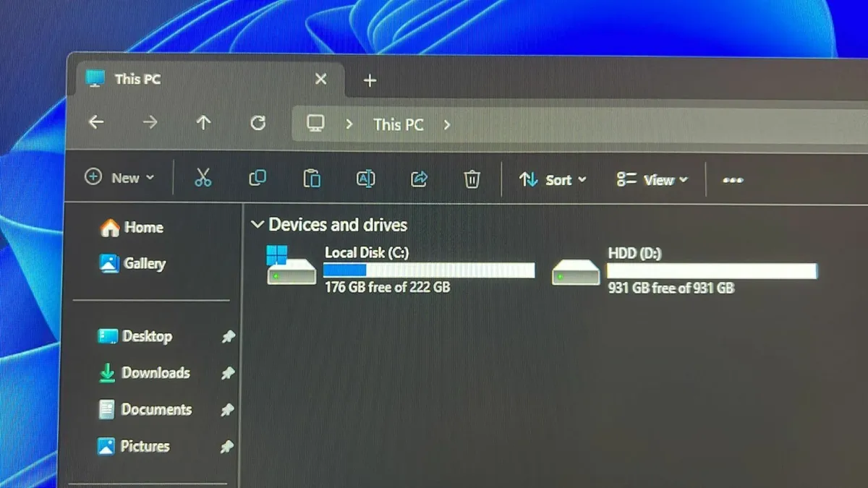Click the Copy icon
The image size is (868, 488).
point(258,178)
